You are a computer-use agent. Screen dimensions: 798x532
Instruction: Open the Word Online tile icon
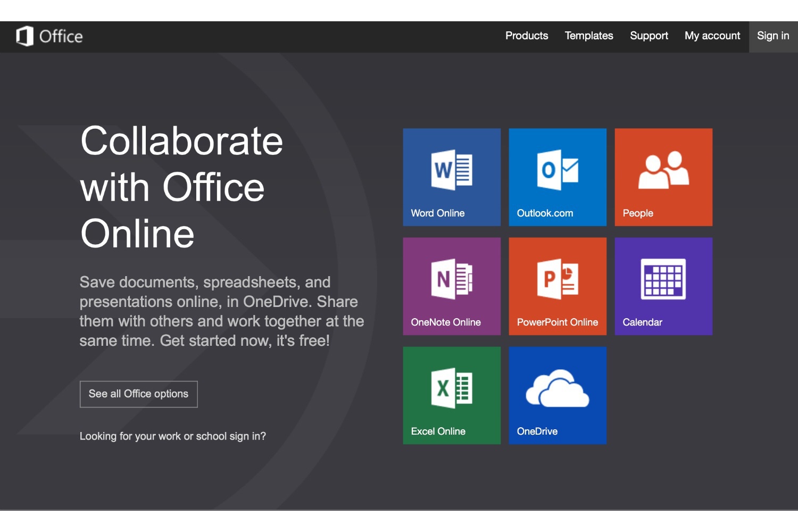click(x=451, y=170)
